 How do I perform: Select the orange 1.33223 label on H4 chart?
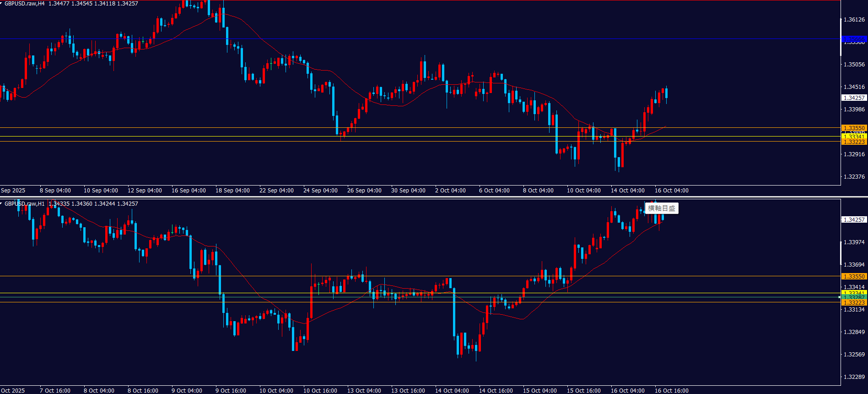click(854, 142)
